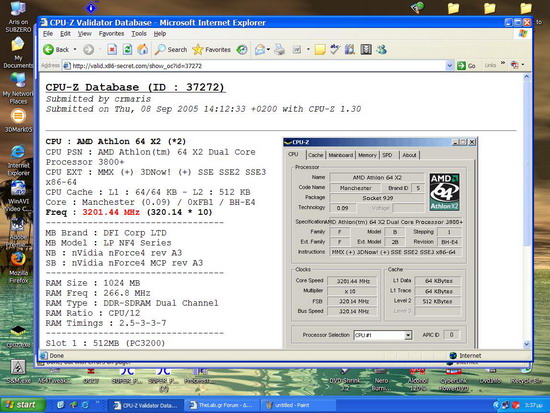The image size is (550, 413).
Task: Expand the Mail icon dropdown arrow
Action: coord(268,49)
